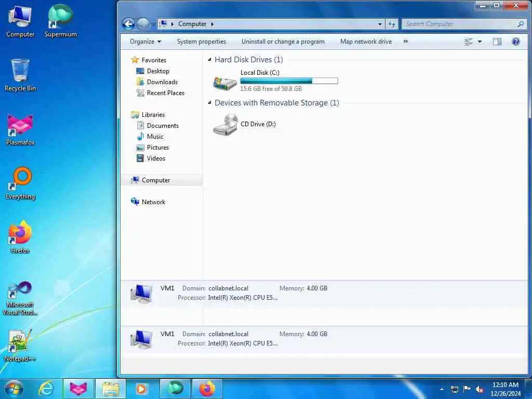
Task: Select Libraries in the navigation pane
Action: point(153,115)
